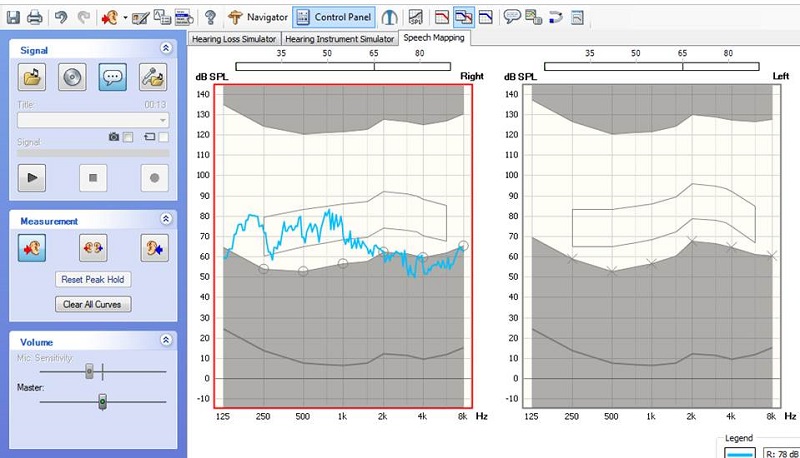800x458 pixels.
Task: Switch to Hearing Instrument Simulator tab
Action: pyautogui.click(x=339, y=39)
